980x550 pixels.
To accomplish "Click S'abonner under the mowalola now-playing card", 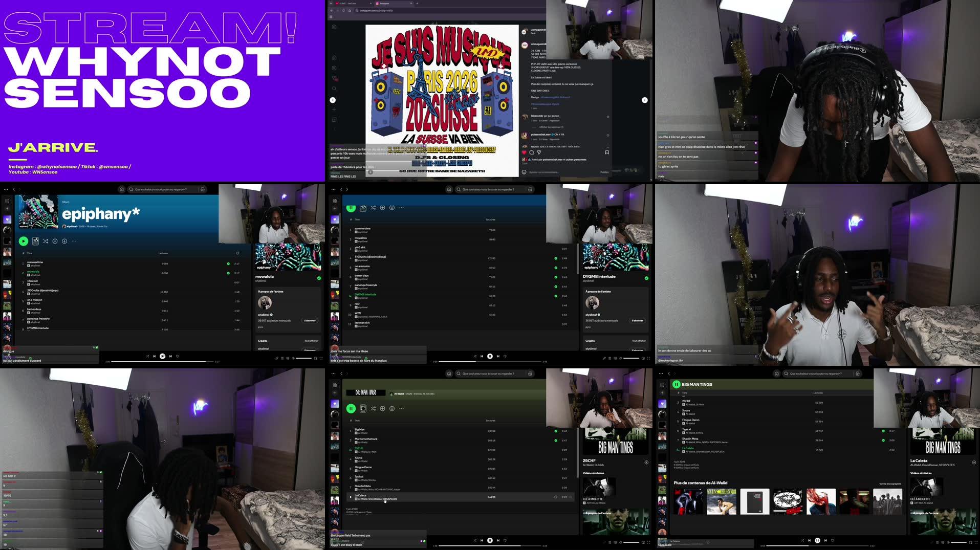I will 310,321.
